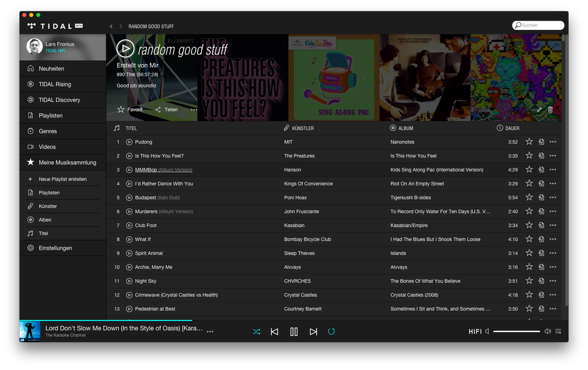
Task: Navigate forward with right arrow
Action: (x=121, y=26)
